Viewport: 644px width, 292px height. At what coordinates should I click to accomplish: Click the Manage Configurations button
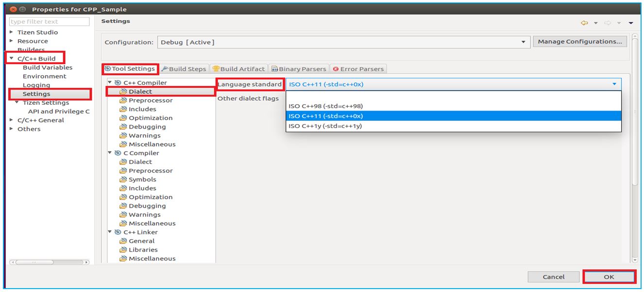pyautogui.click(x=579, y=42)
